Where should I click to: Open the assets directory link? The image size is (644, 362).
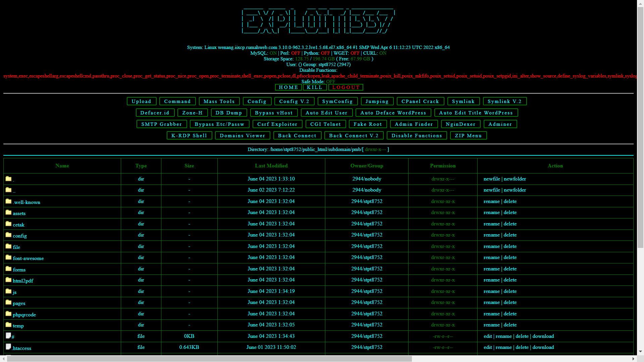pyautogui.click(x=19, y=213)
